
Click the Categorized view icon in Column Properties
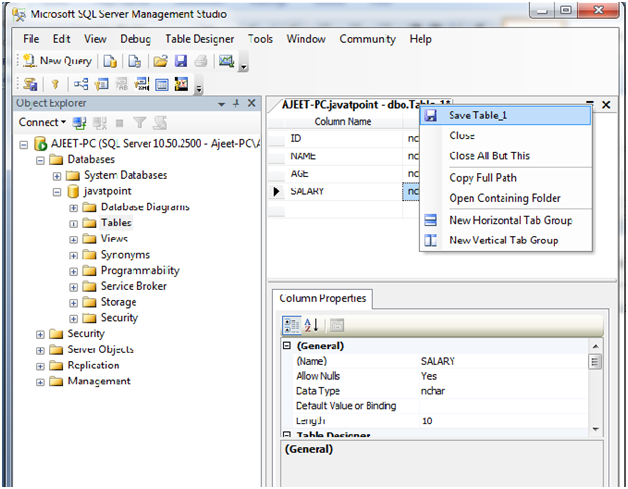coord(292,325)
